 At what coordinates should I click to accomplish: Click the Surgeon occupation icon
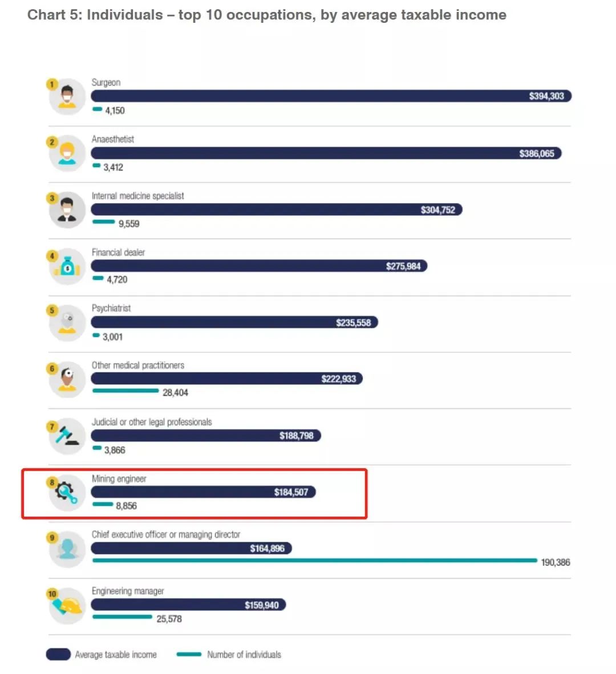point(67,97)
